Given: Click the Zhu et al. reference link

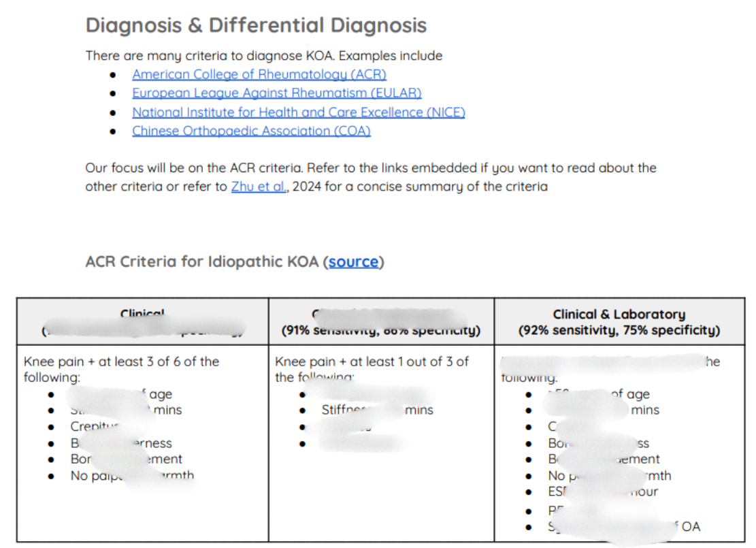Looking at the screenshot, I should pyautogui.click(x=259, y=187).
